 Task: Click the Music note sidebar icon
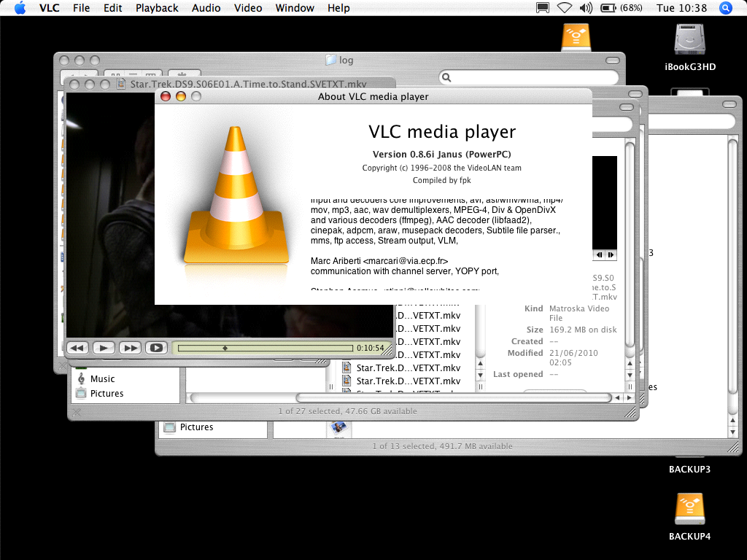click(x=81, y=378)
